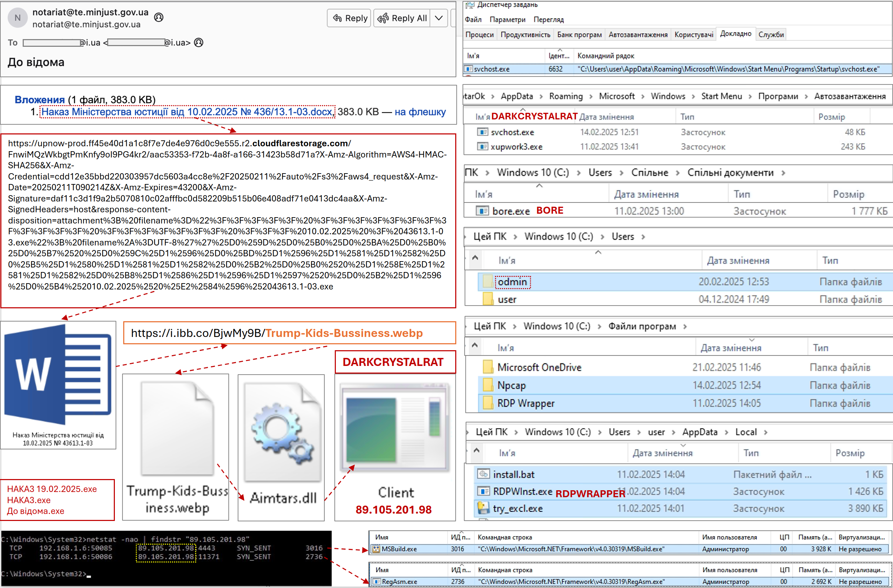Switch to the Процеси tab
This screenshot has height=588, width=893.
[479, 35]
